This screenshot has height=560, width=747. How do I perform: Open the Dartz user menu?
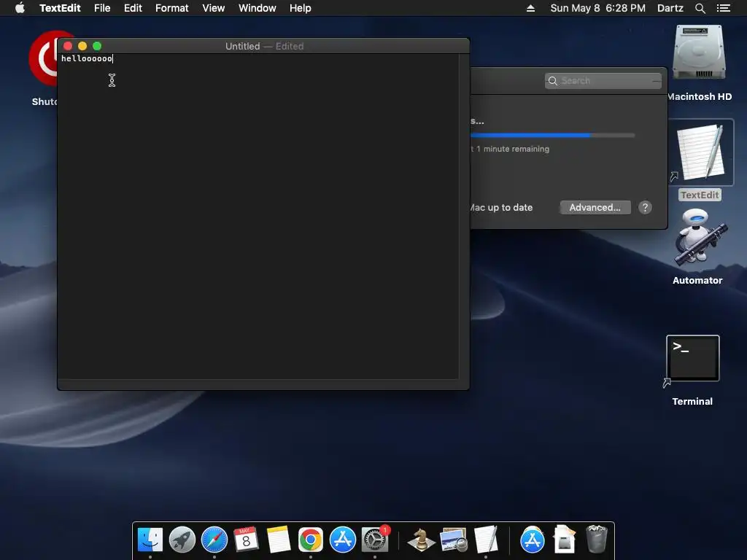pyautogui.click(x=670, y=8)
